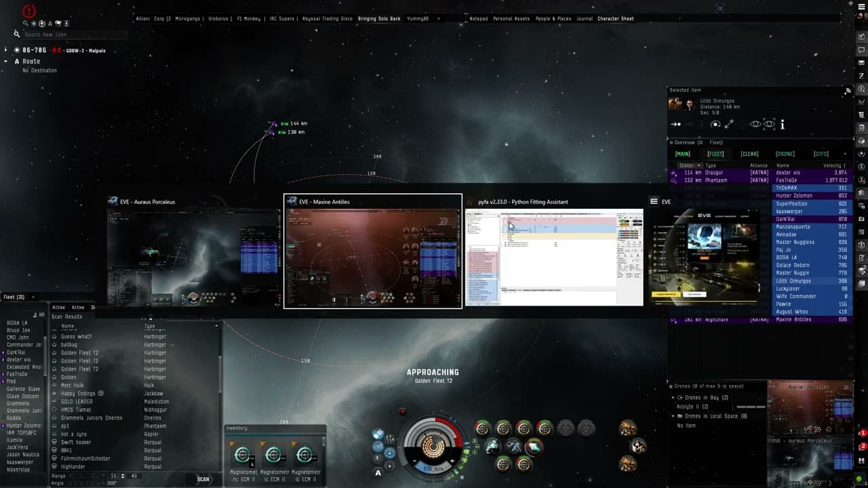Select the [CLEAR] overview tab
Image resolution: width=868 pixels, height=488 pixels.
[749, 154]
